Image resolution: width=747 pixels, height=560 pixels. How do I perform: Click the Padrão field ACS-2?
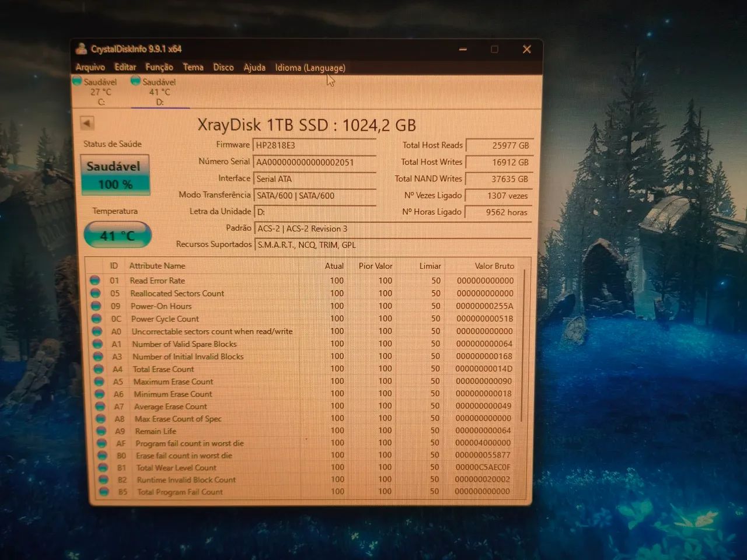coord(392,229)
